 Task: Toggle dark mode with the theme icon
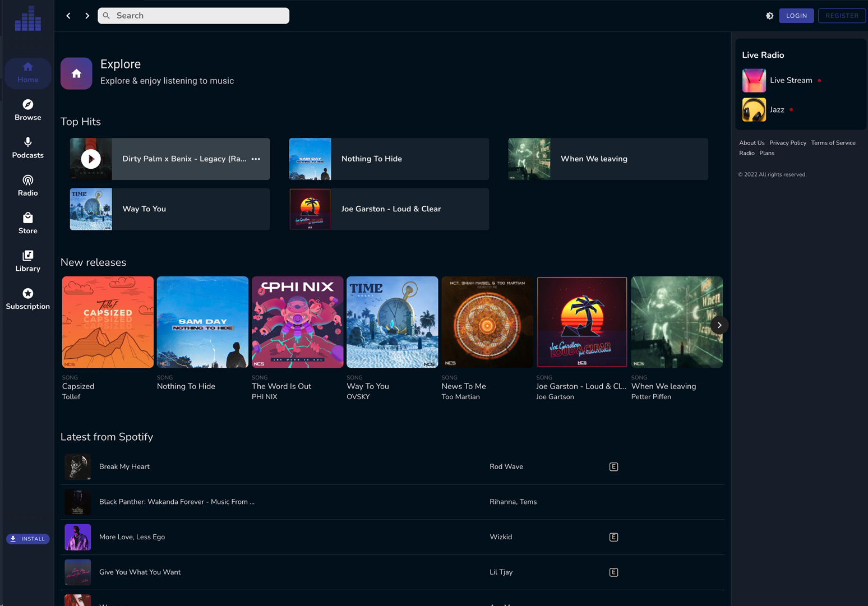[x=770, y=16]
